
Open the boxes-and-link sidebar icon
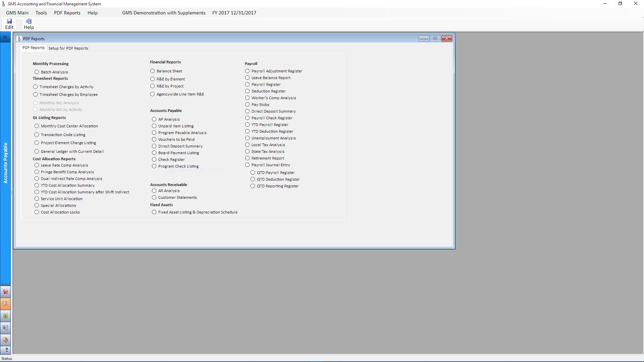(x=5, y=340)
